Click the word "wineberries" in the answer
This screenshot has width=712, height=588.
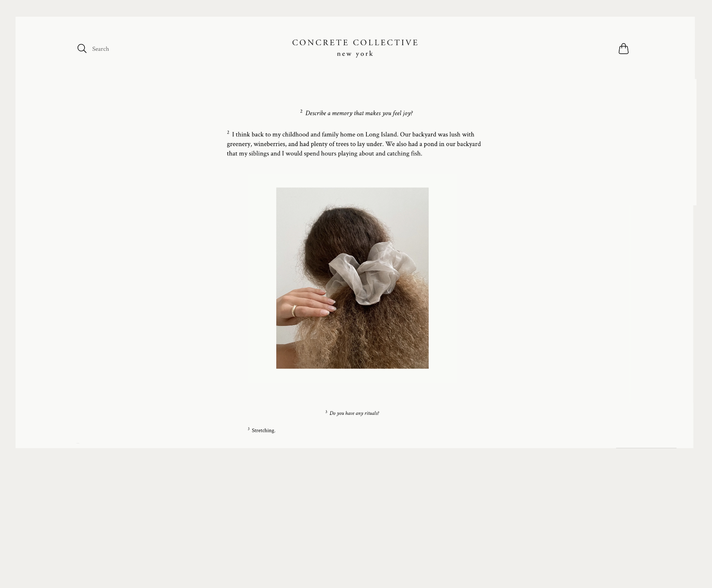[269, 144]
